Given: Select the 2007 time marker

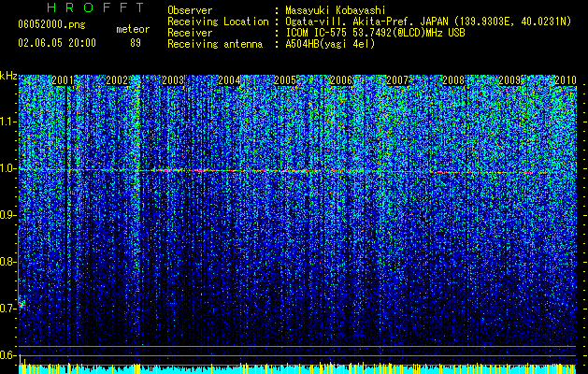Looking at the screenshot, I should pyautogui.click(x=397, y=80).
